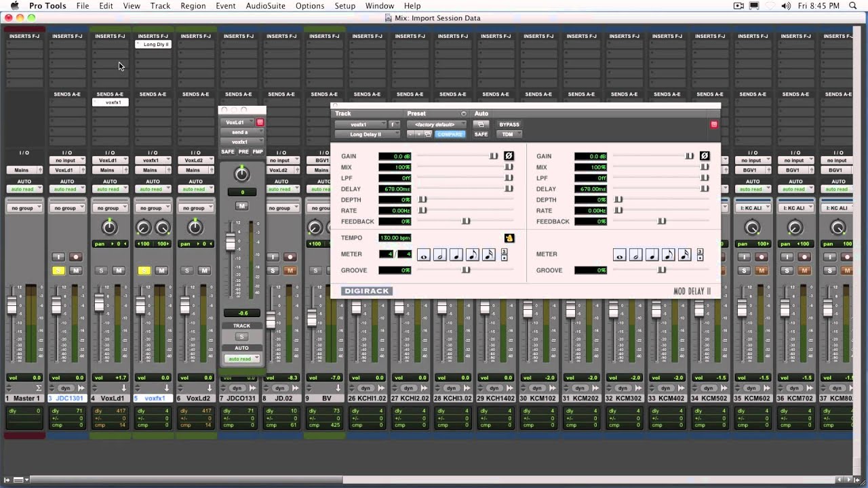868x488 pixels.
Task: Select quarter note in right Meter row
Action: pyautogui.click(x=652, y=255)
